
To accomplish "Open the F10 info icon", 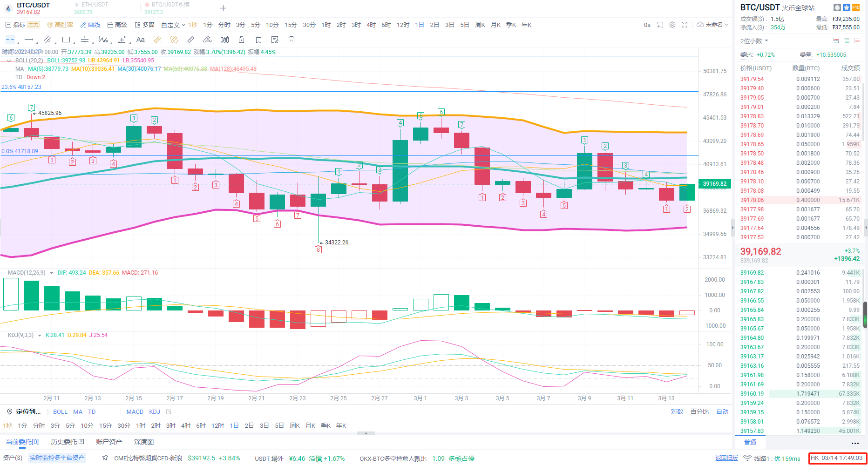I will tap(856, 7).
